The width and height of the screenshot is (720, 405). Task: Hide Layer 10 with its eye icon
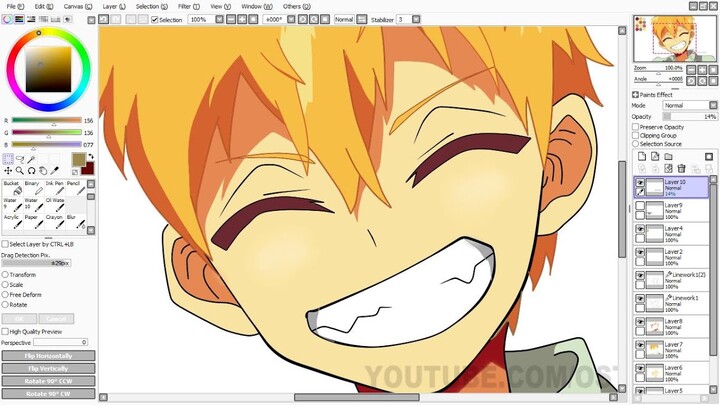[x=640, y=183]
